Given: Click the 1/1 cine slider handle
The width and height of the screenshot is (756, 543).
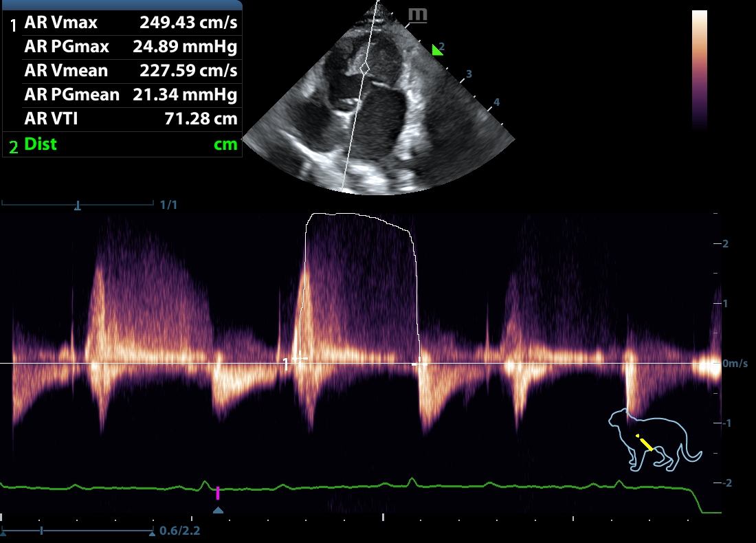Looking at the screenshot, I should tap(78, 205).
